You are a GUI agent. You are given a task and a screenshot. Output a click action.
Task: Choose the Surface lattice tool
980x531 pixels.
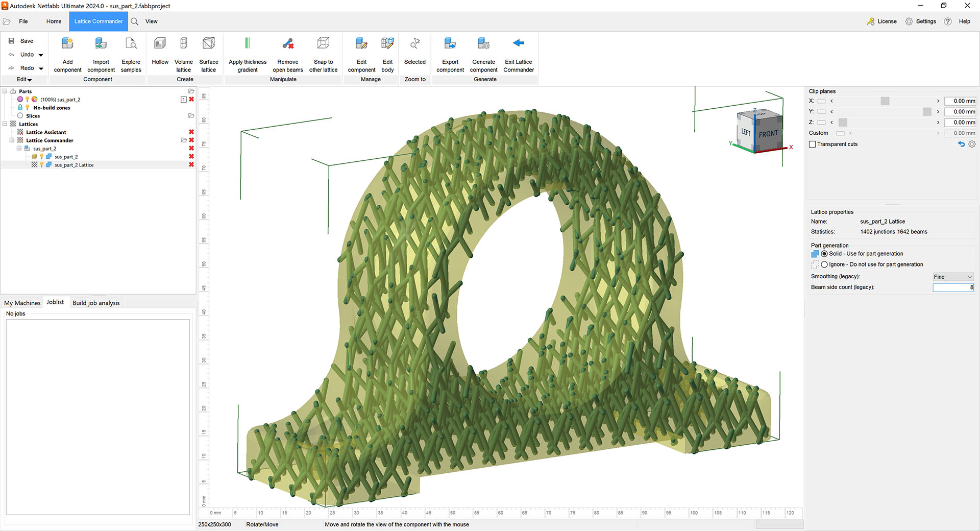[208, 44]
